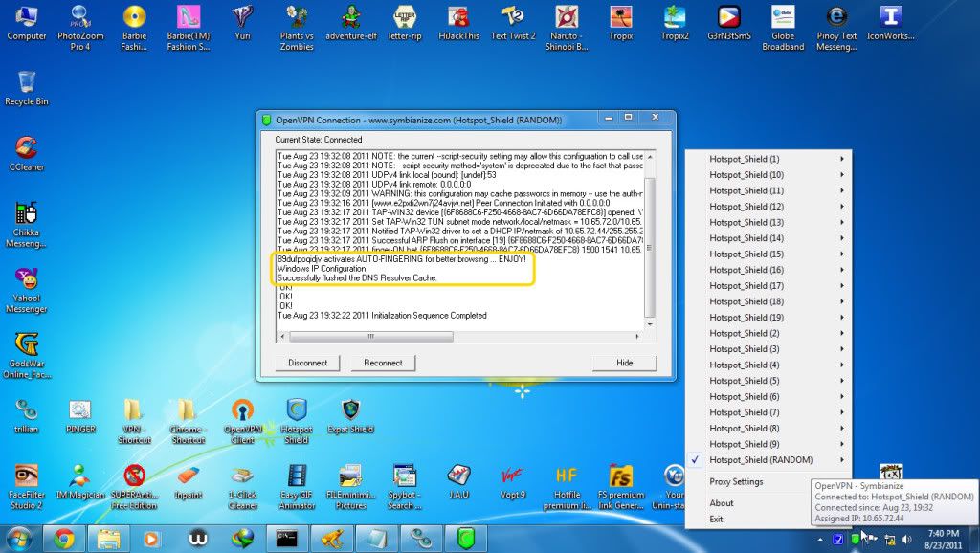Select the trillian desktop icon

click(x=26, y=416)
